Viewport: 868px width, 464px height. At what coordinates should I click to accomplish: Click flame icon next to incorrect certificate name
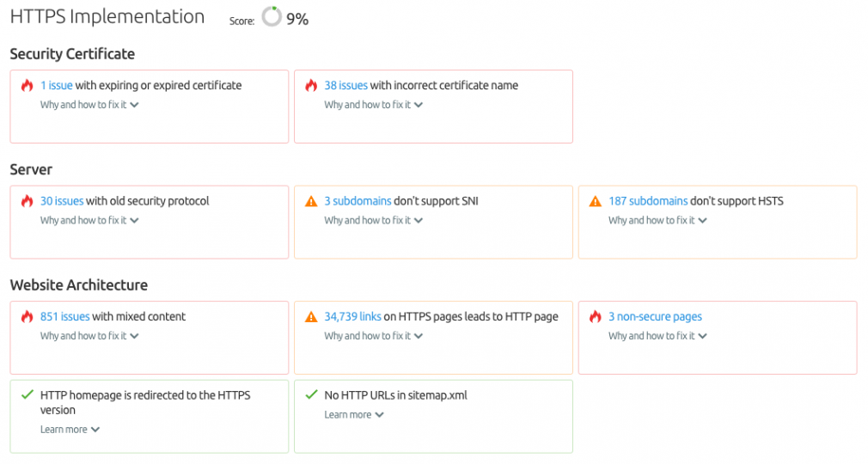click(311, 85)
